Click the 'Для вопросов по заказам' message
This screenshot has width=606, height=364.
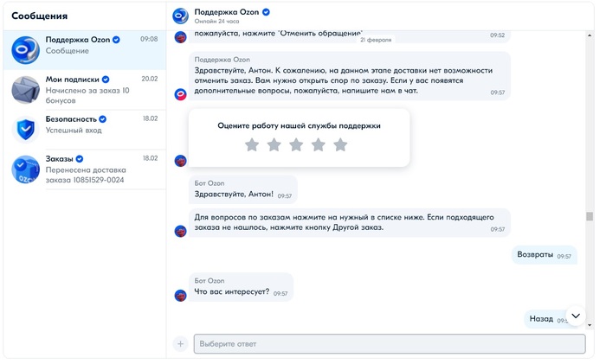point(350,223)
